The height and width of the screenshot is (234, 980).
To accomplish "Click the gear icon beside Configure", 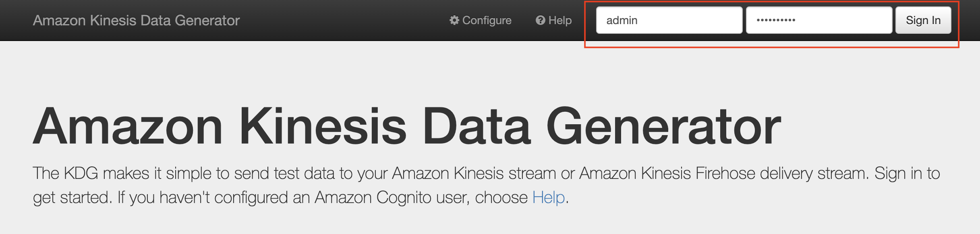I will click(x=454, y=20).
